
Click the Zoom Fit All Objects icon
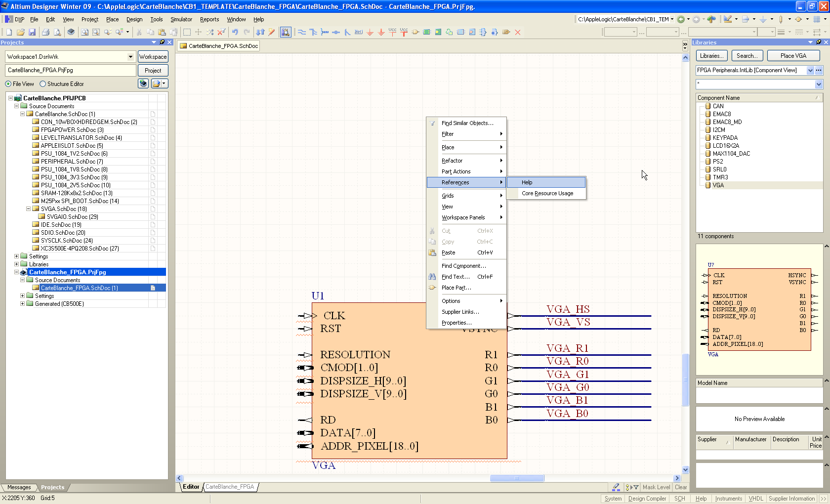pos(84,32)
